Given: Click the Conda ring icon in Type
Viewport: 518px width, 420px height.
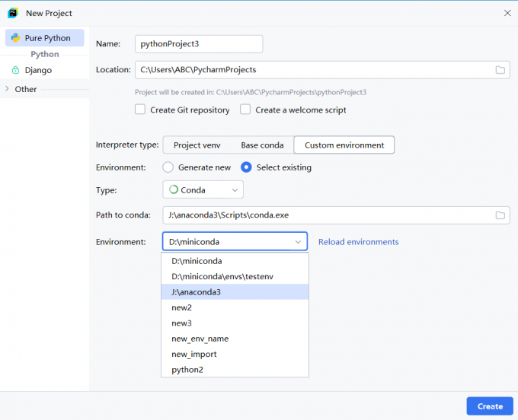Looking at the screenshot, I should 174,189.
